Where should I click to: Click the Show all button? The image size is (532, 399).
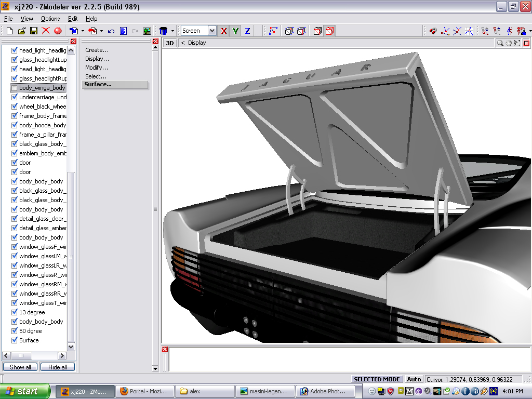(x=20, y=367)
